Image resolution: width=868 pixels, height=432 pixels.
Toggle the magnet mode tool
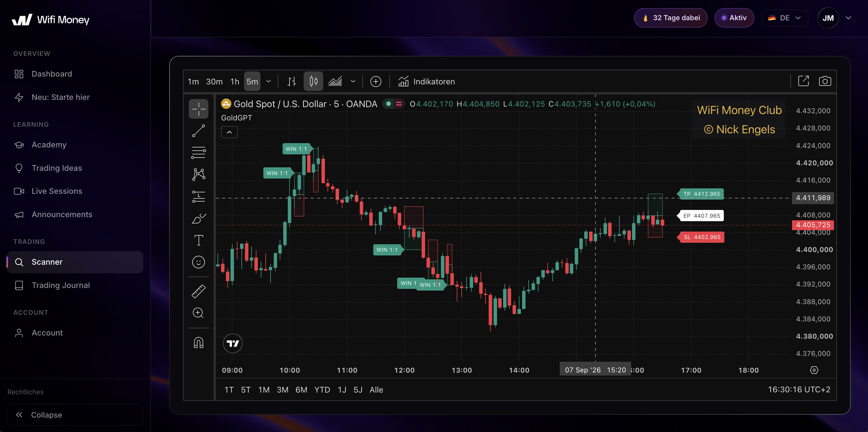click(x=199, y=343)
